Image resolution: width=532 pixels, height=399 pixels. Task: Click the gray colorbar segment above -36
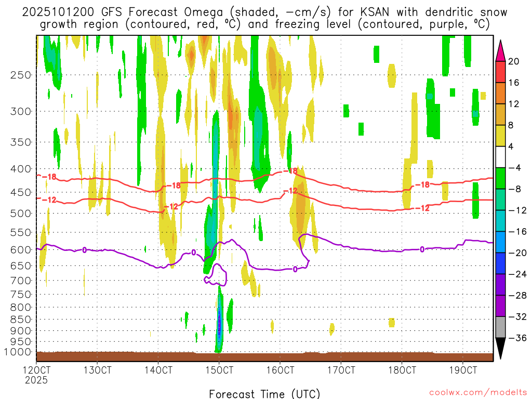point(501,327)
